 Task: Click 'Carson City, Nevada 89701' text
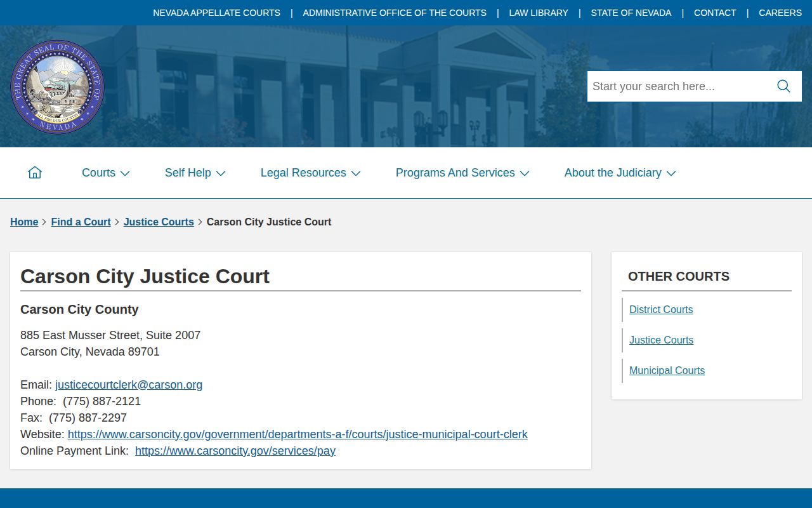(x=90, y=352)
